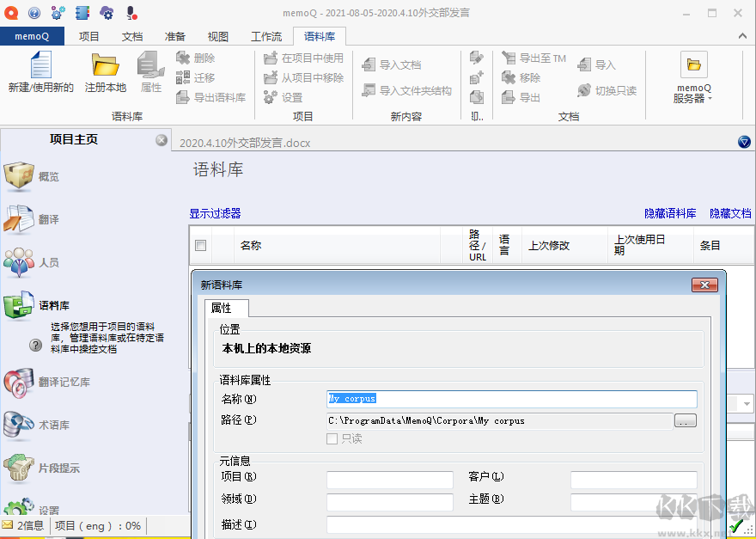Open Overview (概览) in sidebar

point(31,176)
